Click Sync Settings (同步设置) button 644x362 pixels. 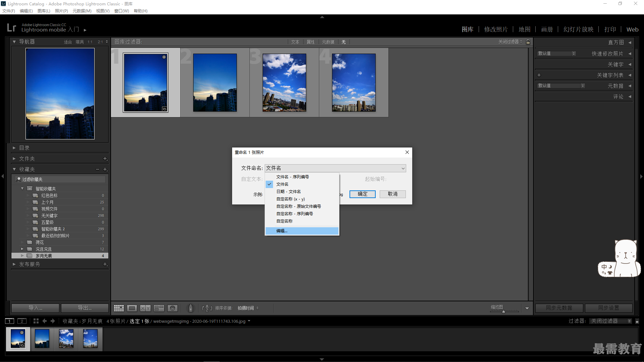[x=609, y=308]
